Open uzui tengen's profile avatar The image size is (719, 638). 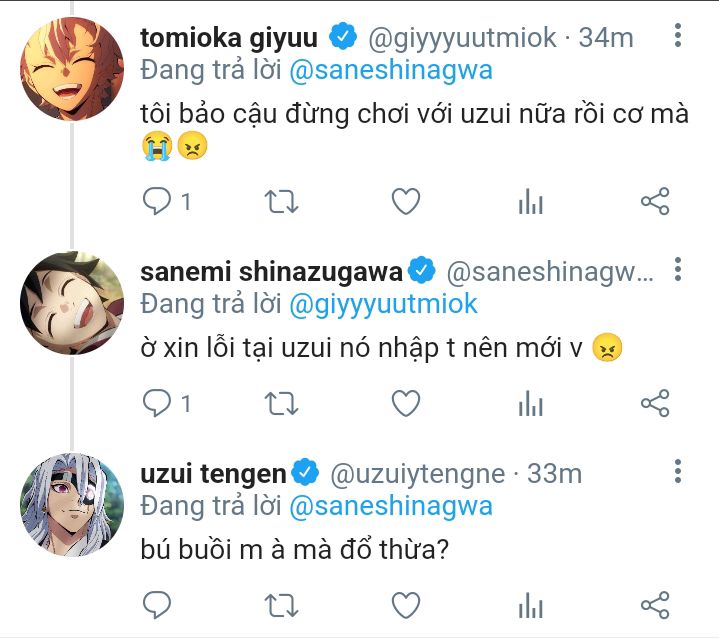(x=70, y=505)
